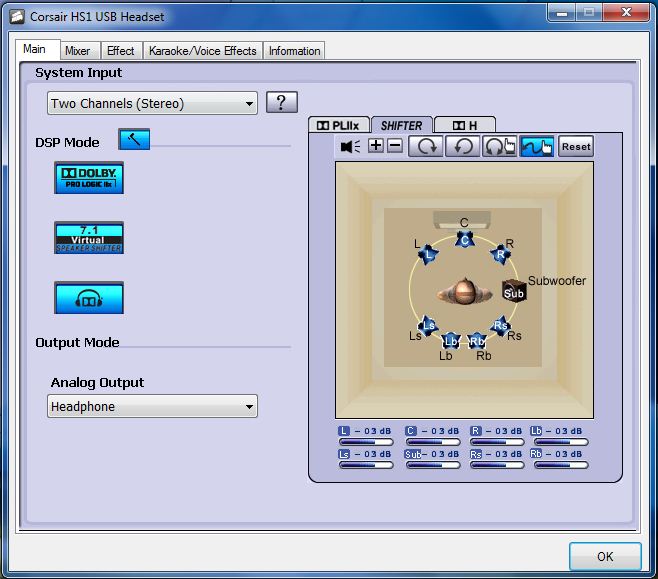Click the Reset button

tap(576, 146)
